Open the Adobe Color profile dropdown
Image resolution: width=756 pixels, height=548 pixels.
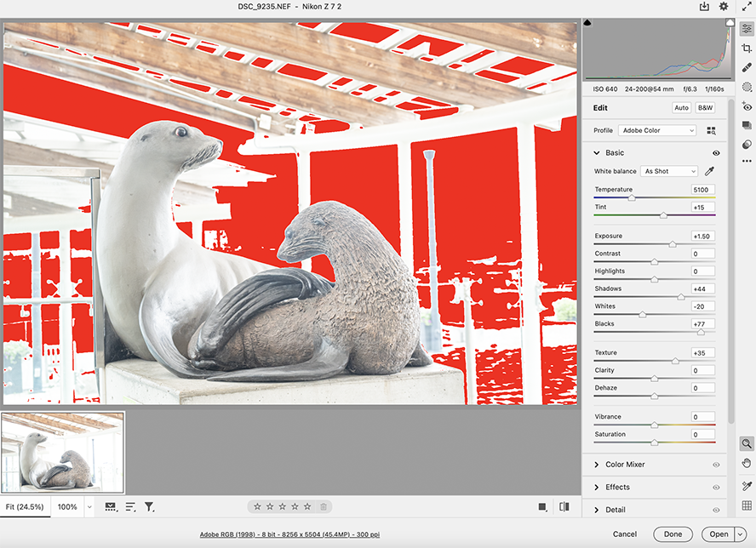point(657,130)
